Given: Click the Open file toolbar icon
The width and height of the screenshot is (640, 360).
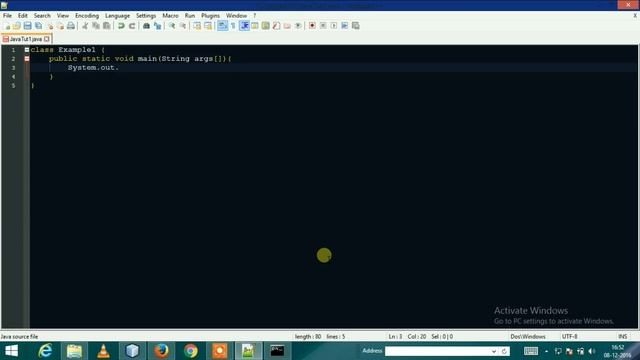Looking at the screenshot, I should (x=17, y=26).
